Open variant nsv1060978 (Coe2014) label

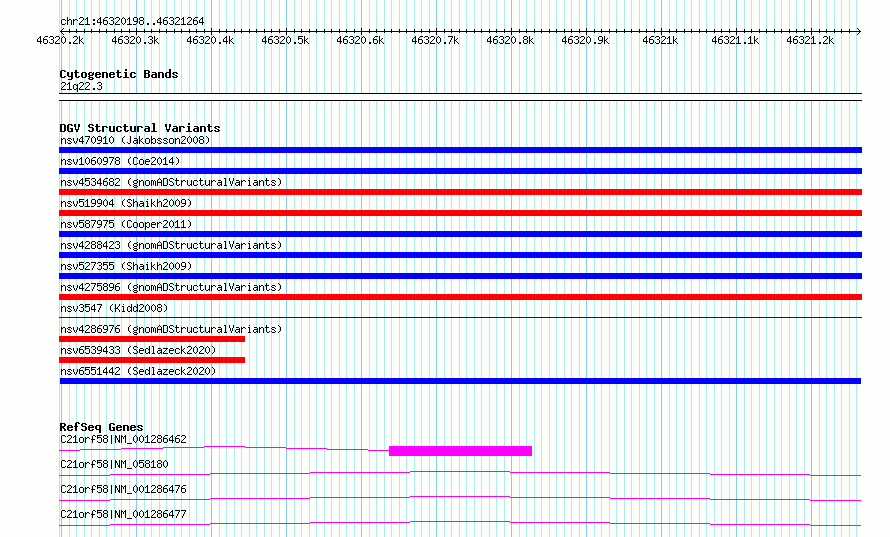[x=120, y=161]
